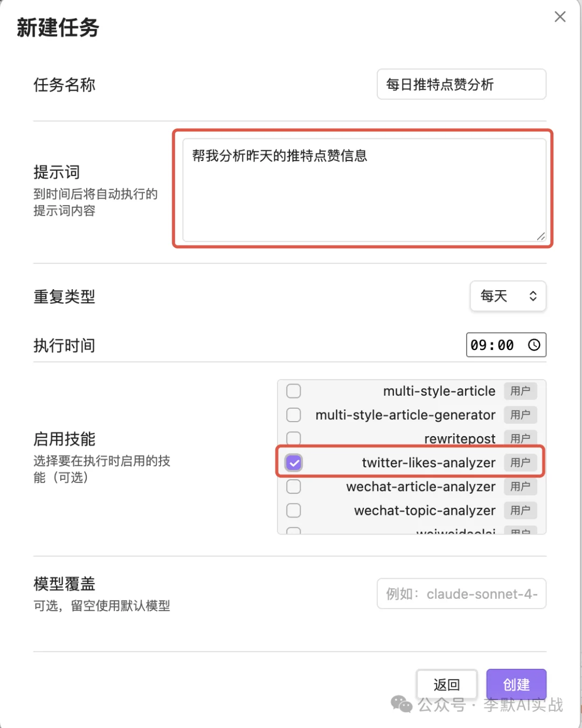Tick the multi-style-article-generator checkbox
This screenshot has width=582, height=728.
click(x=294, y=415)
